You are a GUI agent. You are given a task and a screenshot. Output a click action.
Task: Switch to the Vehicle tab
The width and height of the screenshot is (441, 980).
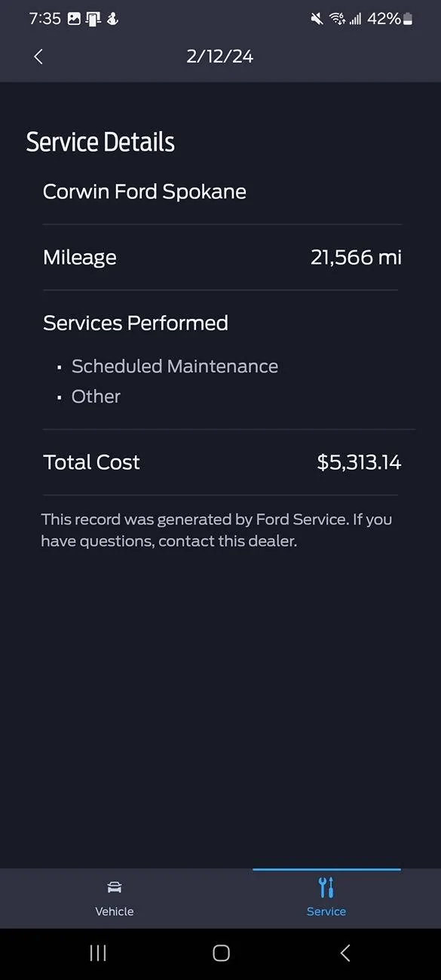tap(114, 898)
